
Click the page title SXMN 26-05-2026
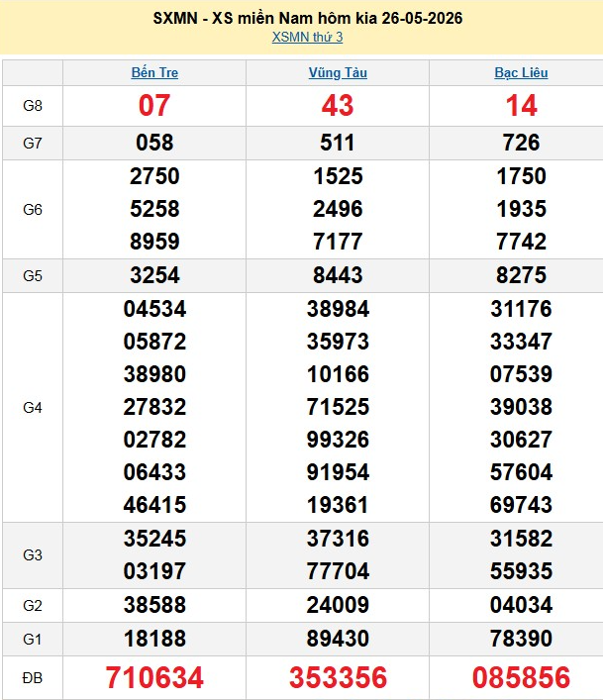click(x=308, y=18)
